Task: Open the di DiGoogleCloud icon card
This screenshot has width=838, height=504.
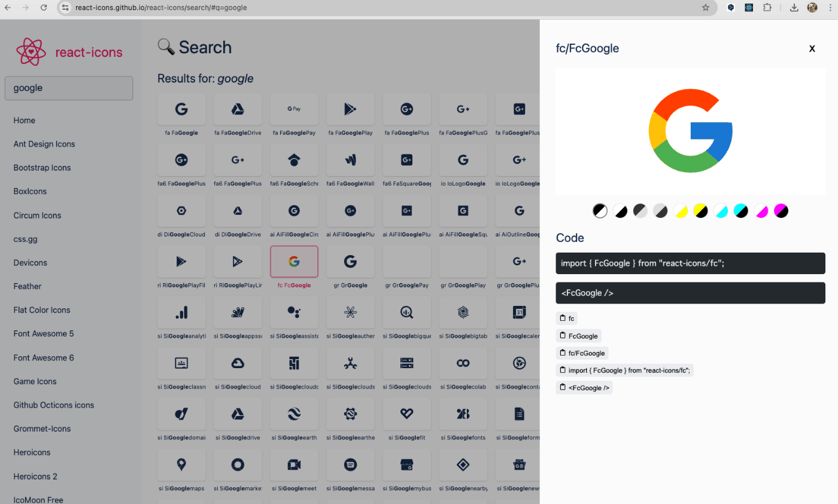Action: click(181, 211)
